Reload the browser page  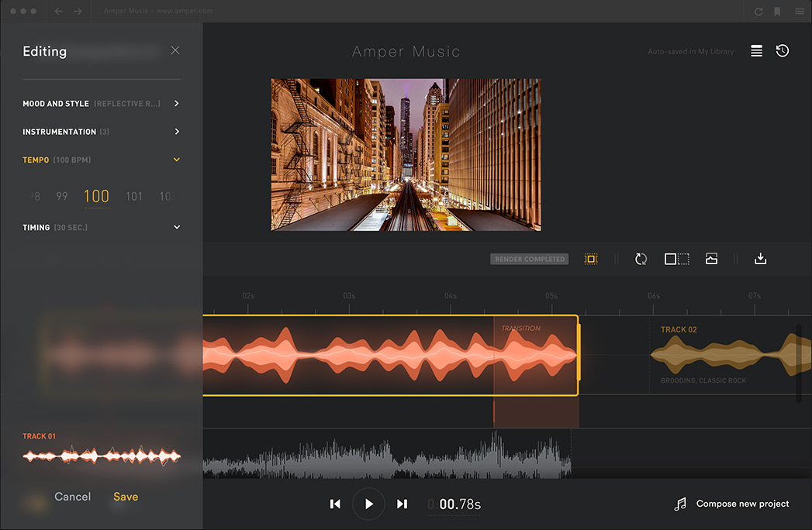click(x=758, y=12)
